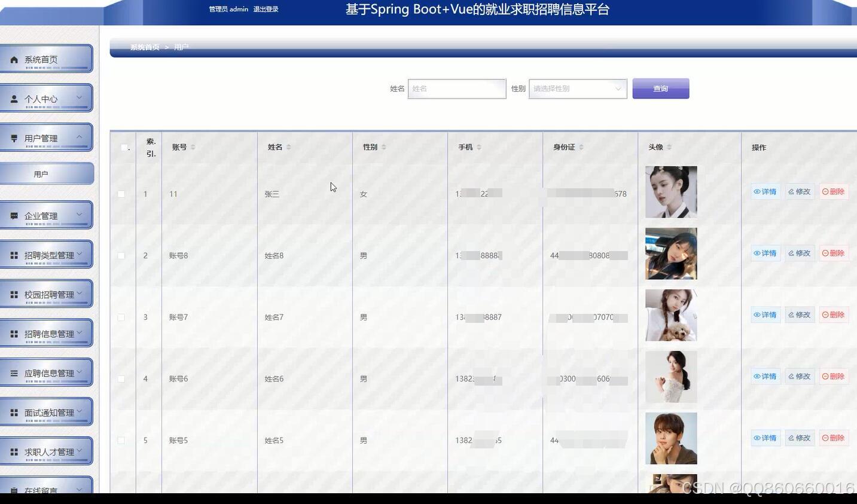Image resolution: width=857 pixels, height=504 pixels.
Task: Check the row checkbox for 张三
Action: pos(121,194)
